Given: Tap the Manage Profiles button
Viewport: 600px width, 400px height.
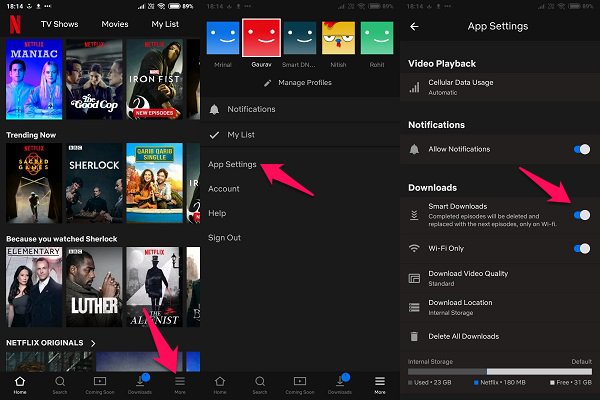Looking at the screenshot, I should click(298, 83).
